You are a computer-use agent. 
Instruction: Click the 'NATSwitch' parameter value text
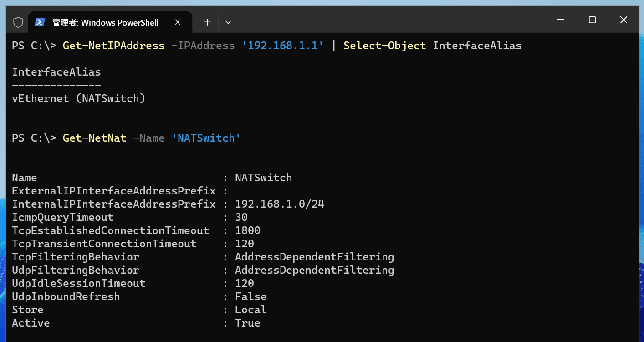pyautogui.click(x=207, y=138)
